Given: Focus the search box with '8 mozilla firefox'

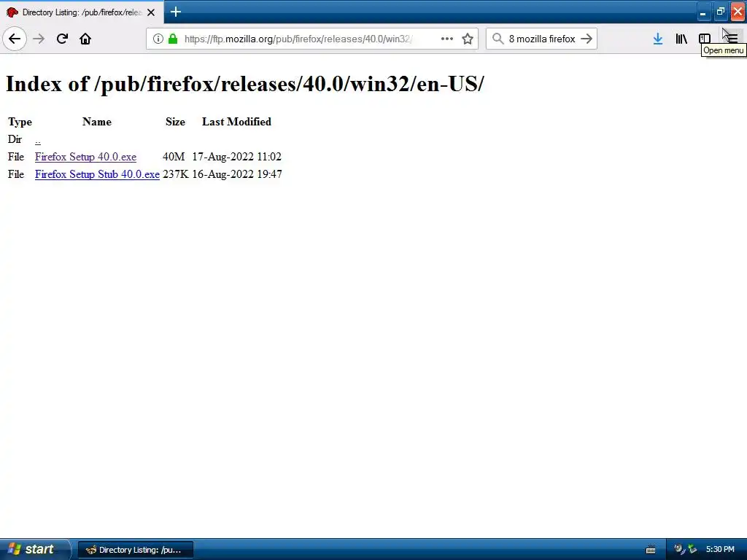Looking at the screenshot, I should (542, 39).
